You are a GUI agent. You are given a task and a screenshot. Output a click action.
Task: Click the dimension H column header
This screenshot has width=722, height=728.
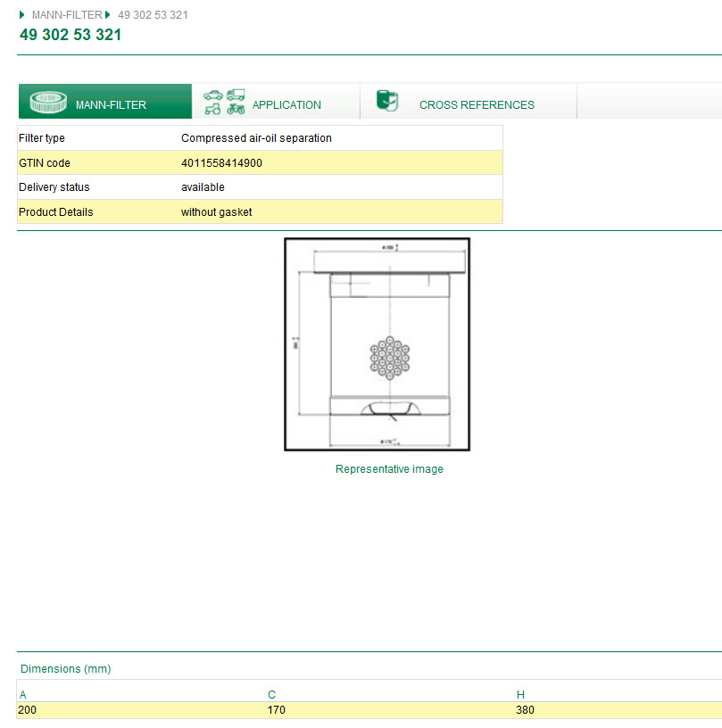pos(520,695)
